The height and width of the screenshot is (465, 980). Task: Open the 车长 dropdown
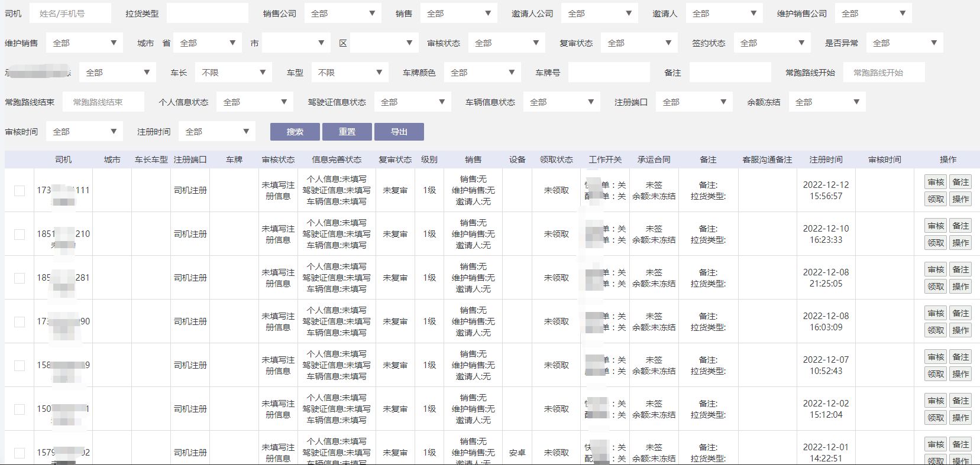click(234, 72)
